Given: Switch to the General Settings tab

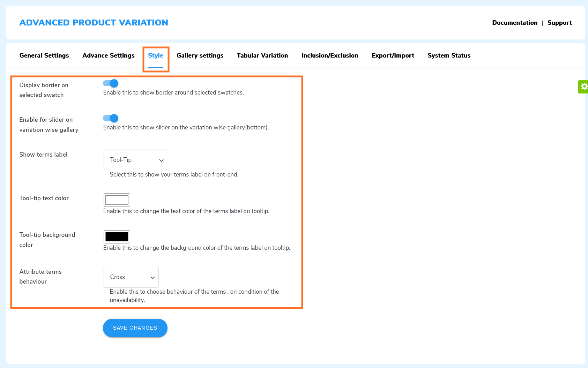Looking at the screenshot, I should coord(44,55).
